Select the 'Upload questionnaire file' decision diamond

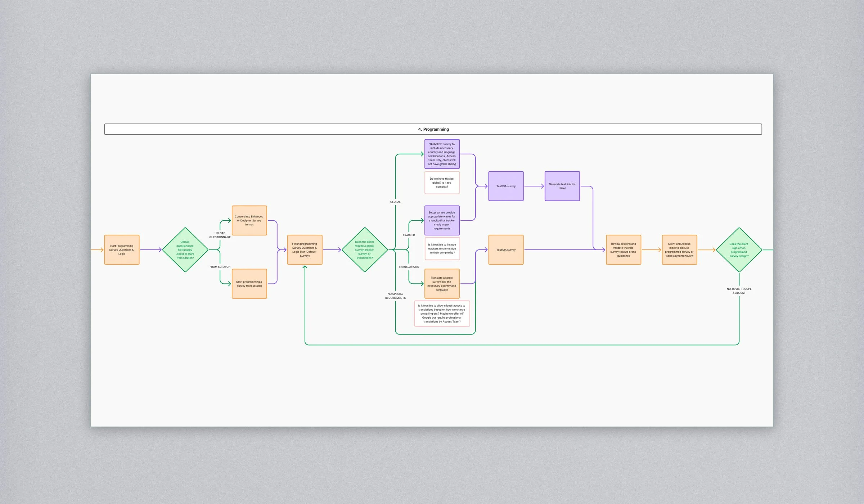(185, 250)
